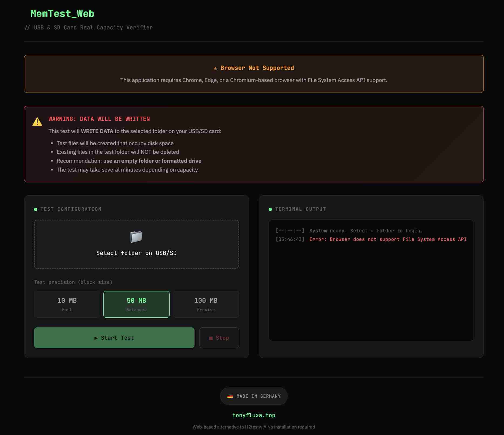Choose the 100 MB Precise block size
This screenshot has height=435, width=504.
[206, 304]
